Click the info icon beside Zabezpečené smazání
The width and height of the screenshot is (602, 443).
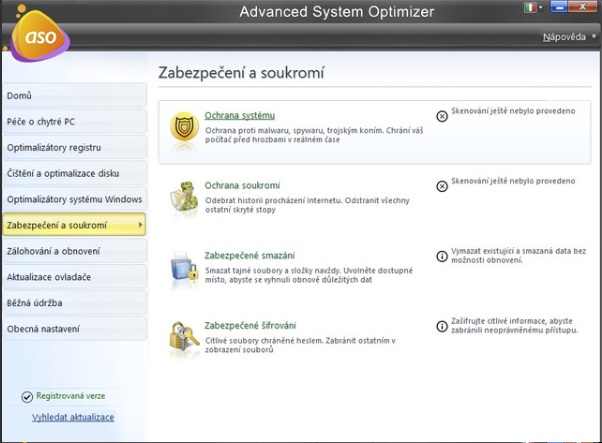click(442, 256)
